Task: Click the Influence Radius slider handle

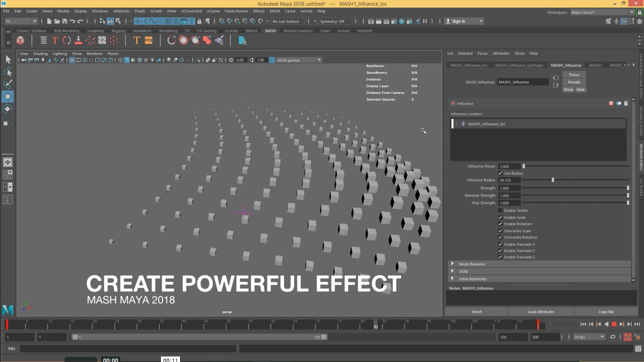Action: pos(553,180)
